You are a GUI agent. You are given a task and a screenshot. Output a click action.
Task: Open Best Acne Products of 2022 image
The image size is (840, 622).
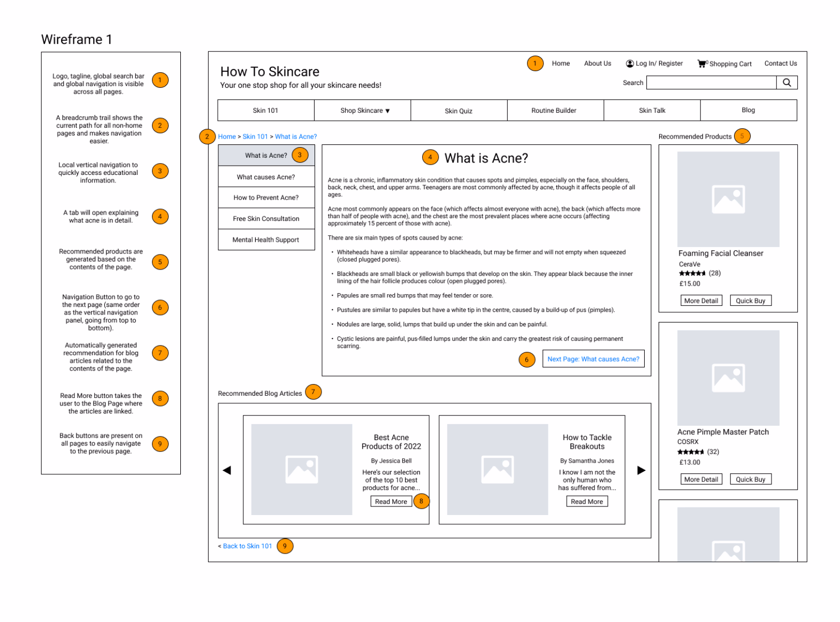click(302, 469)
